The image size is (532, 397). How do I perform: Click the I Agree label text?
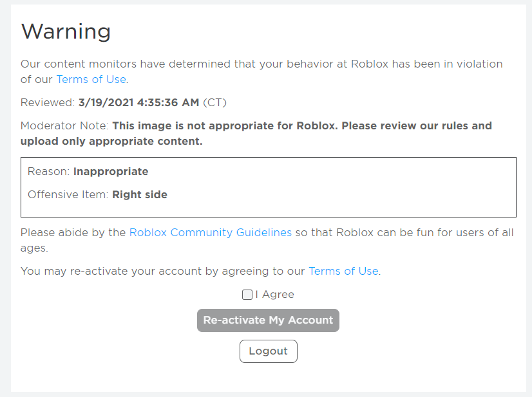tap(275, 294)
